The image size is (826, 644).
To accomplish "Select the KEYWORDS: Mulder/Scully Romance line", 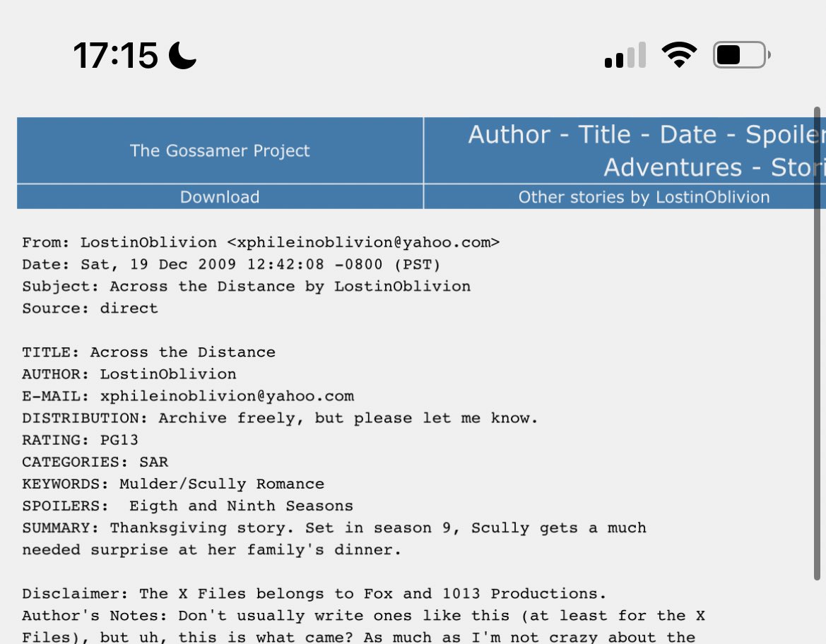I will point(173,484).
